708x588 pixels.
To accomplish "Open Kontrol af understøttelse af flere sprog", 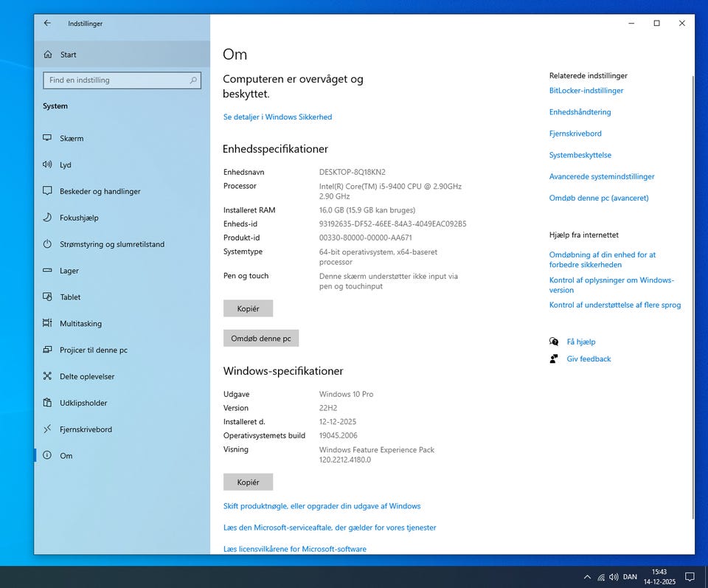I will pyautogui.click(x=615, y=305).
